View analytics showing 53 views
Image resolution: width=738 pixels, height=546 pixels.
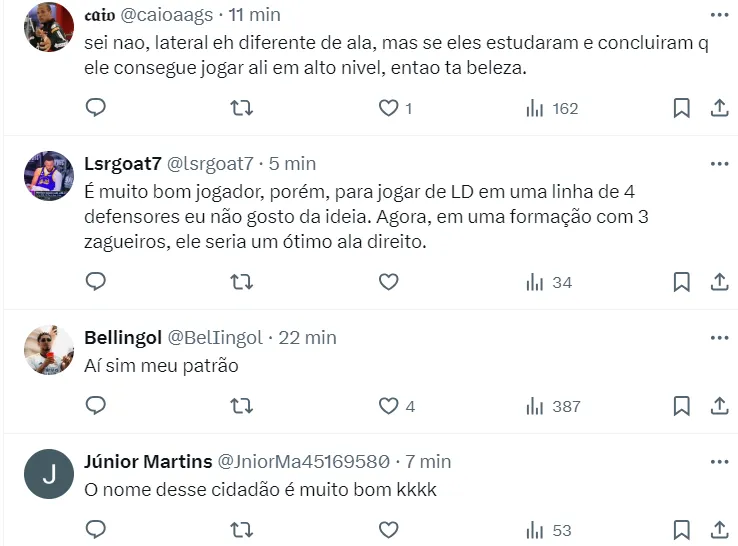[x=552, y=530]
